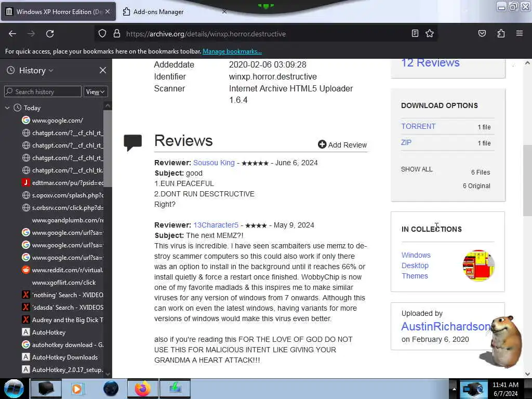Open the 12 Reviews link

430,63
